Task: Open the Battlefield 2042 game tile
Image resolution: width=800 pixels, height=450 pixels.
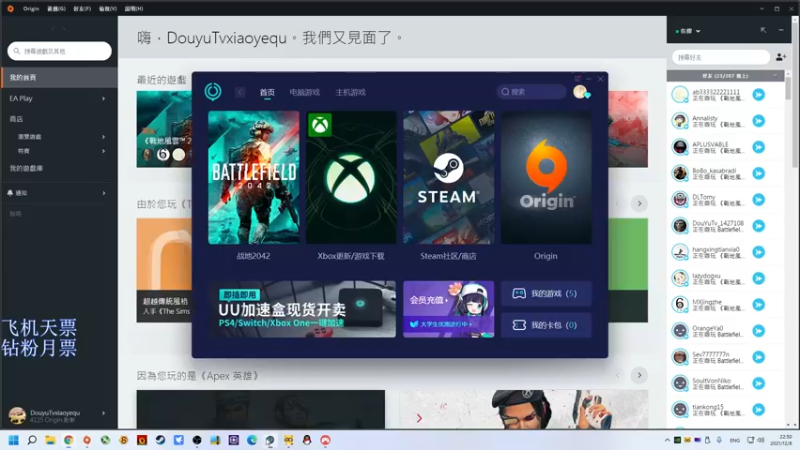Action: point(254,177)
